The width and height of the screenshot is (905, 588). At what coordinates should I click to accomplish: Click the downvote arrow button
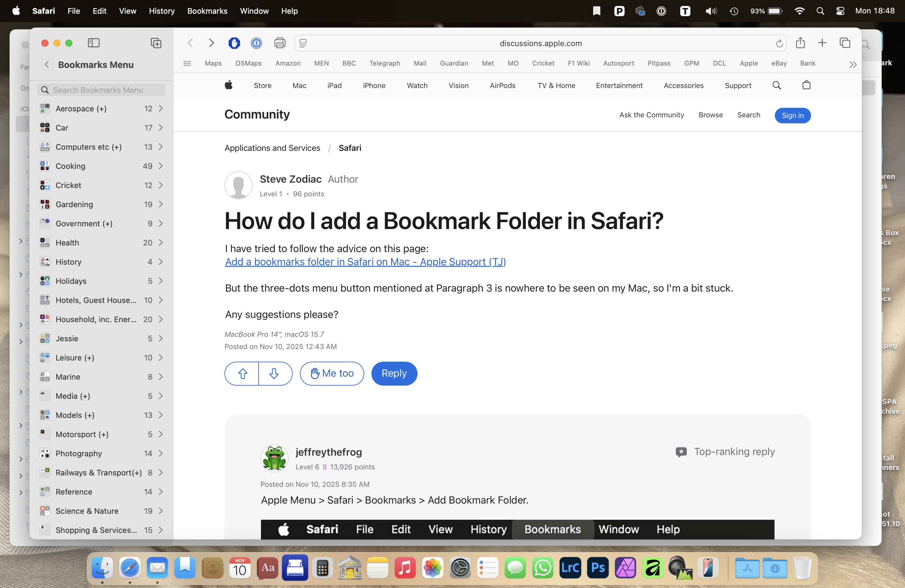click(x=274, y=374)
